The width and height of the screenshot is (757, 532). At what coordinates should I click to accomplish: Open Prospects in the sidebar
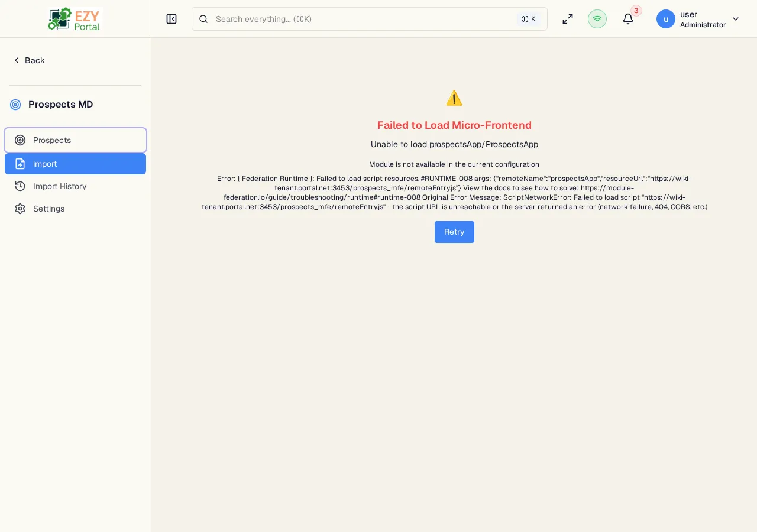click(x=75, y=140)
